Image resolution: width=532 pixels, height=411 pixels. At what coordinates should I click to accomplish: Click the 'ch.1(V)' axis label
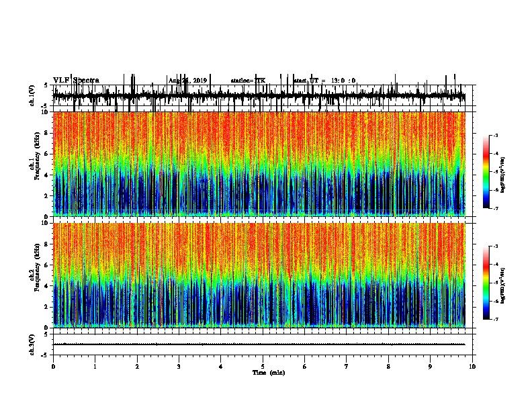tap(32, 95)
